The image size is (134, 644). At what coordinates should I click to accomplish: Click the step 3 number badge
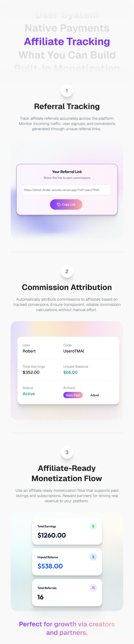click(x=67, y=452)
